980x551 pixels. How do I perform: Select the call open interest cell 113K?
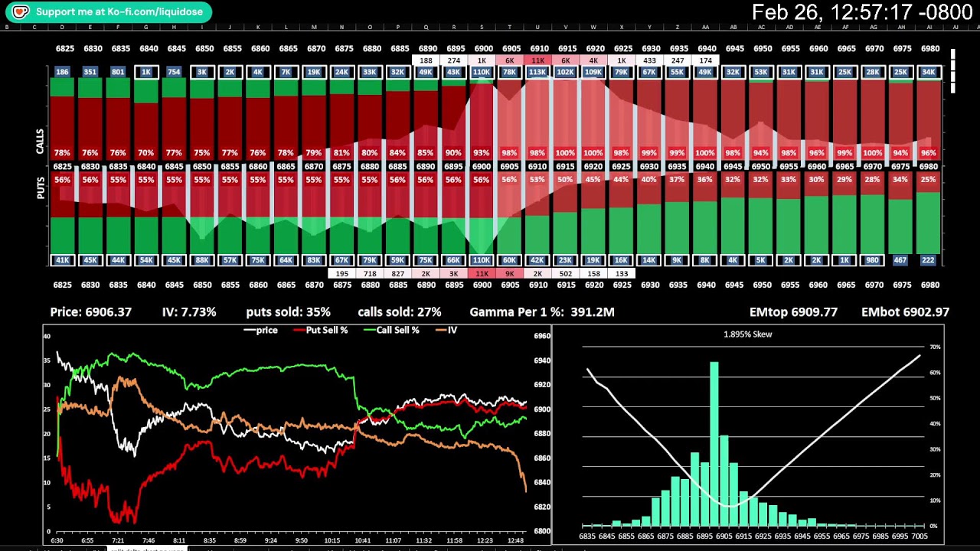(537, 72)
